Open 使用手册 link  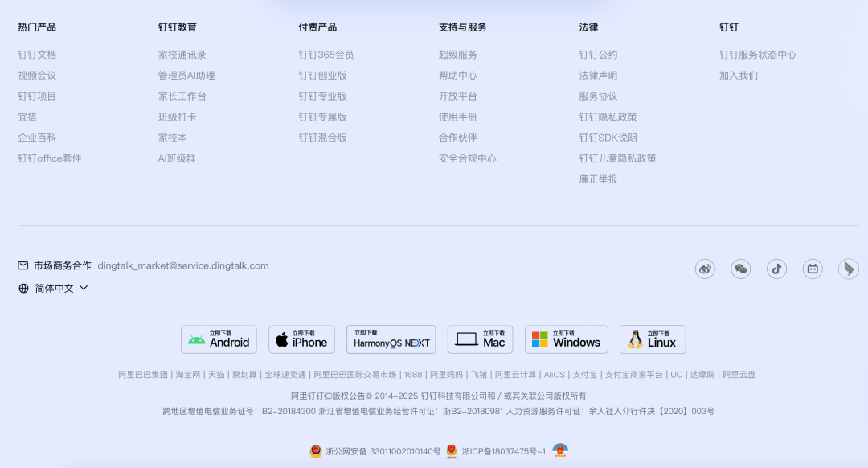(x=458, y=117)
